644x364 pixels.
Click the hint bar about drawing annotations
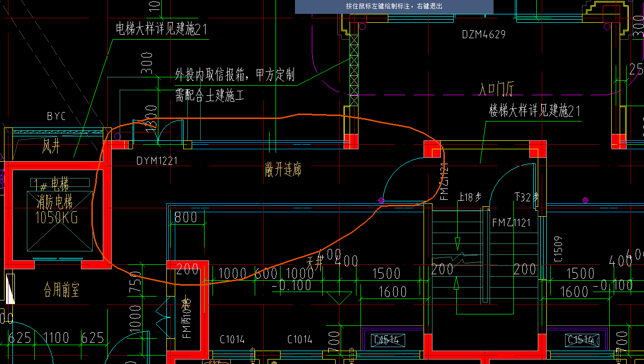point(394,6)
